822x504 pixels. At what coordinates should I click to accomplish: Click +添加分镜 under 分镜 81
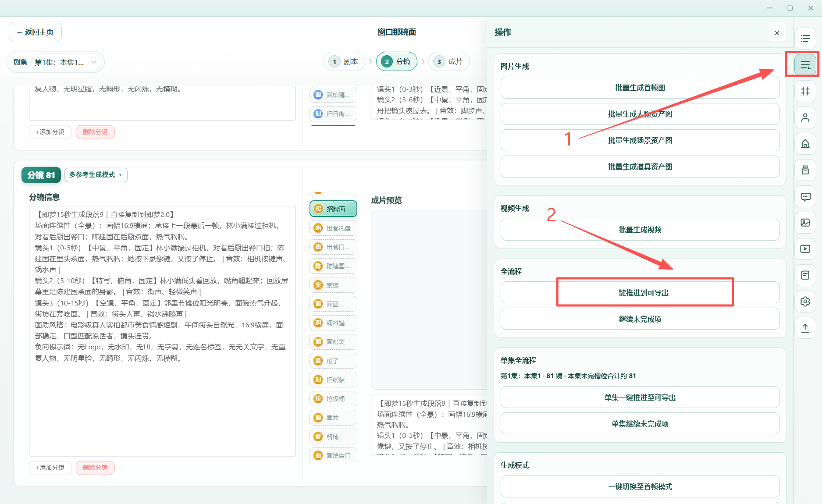click(x=50, y=468)
